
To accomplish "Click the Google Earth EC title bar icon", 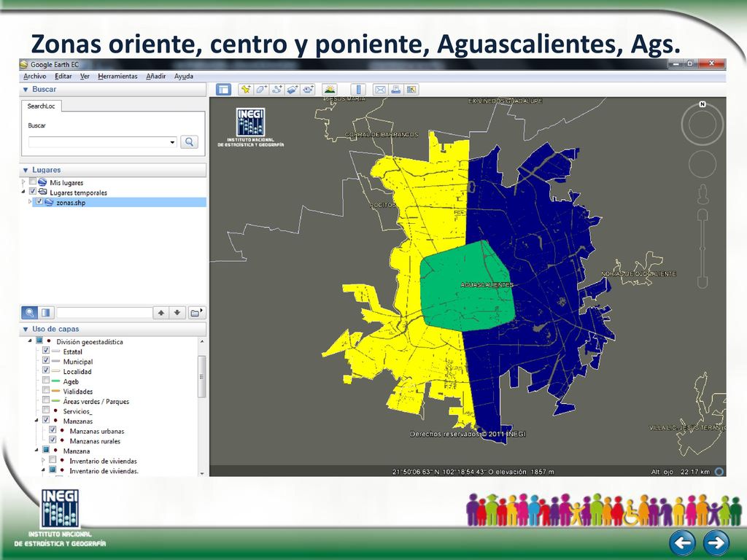I will pos(24,64).
